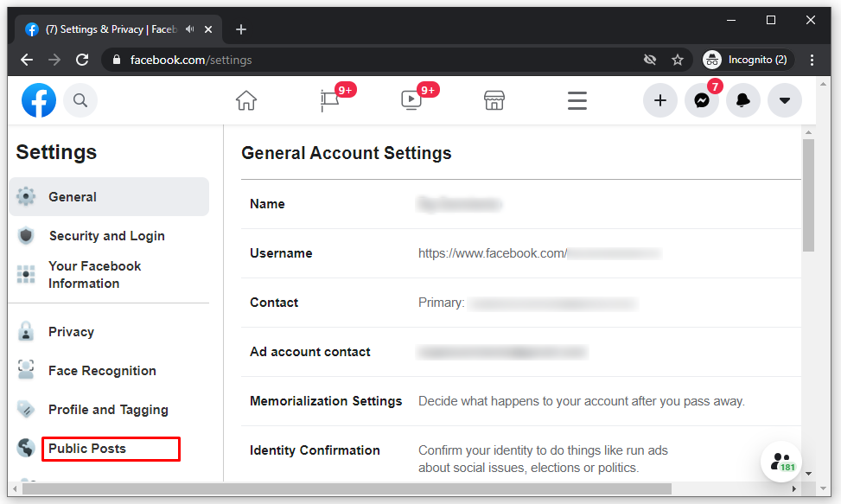The image size is (841, 504).
Task: Open the Facebook search magnifier
Action: click(80, 100)
